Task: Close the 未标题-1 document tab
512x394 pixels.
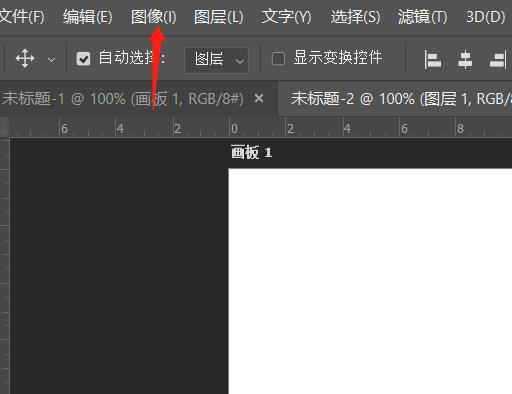Action: (x=259, y=98)
